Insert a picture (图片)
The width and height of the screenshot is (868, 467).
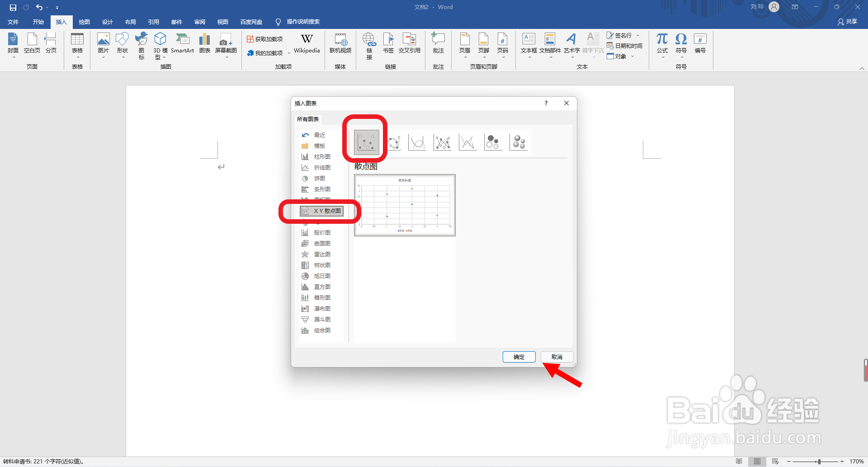[x=104, y=45]
